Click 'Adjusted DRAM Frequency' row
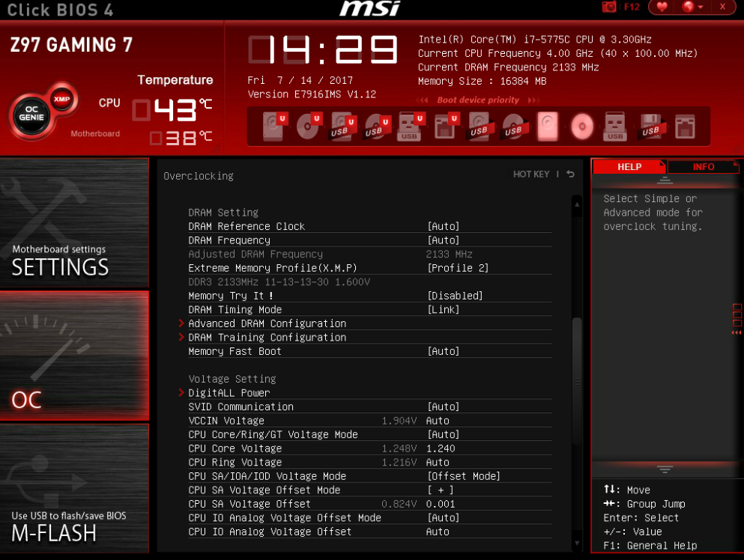 369,254
